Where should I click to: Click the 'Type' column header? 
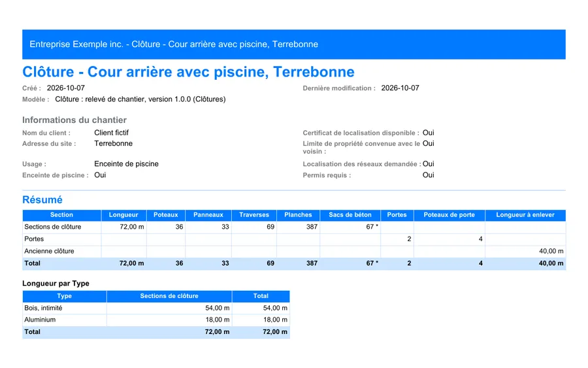tap(65, 296)
